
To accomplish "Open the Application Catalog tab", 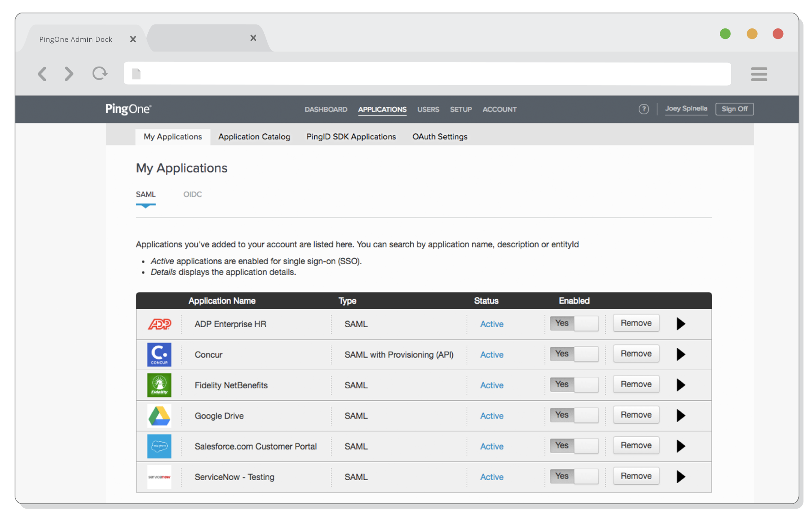I will click(x=254, y=137).
